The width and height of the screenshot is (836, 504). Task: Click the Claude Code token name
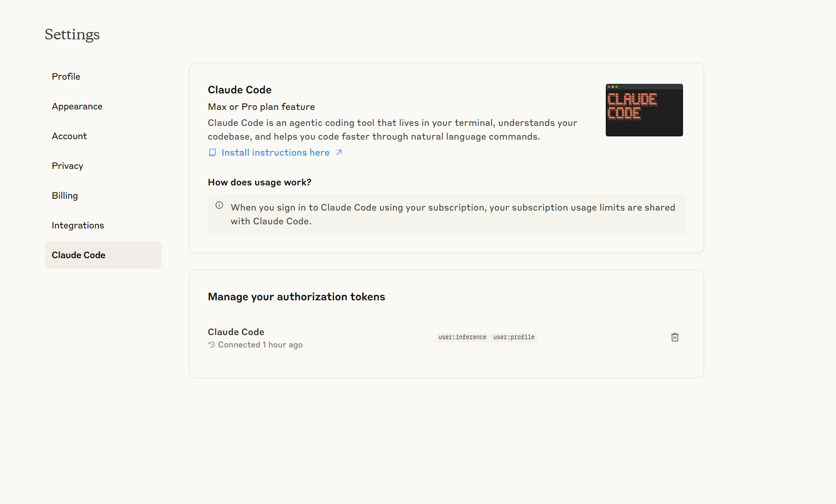click(236, 332)
